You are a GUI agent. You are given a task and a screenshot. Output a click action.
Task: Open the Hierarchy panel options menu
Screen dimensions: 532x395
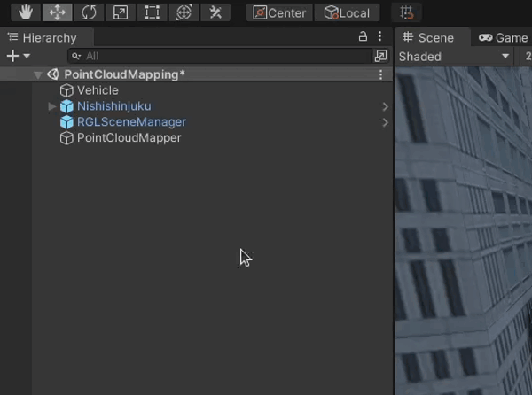[x=380, y=37]
